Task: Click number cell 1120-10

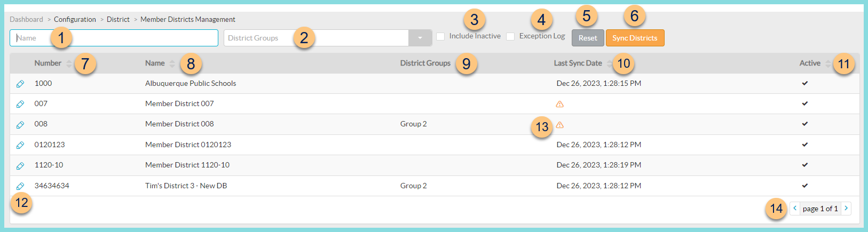Action: pos(49,165)
